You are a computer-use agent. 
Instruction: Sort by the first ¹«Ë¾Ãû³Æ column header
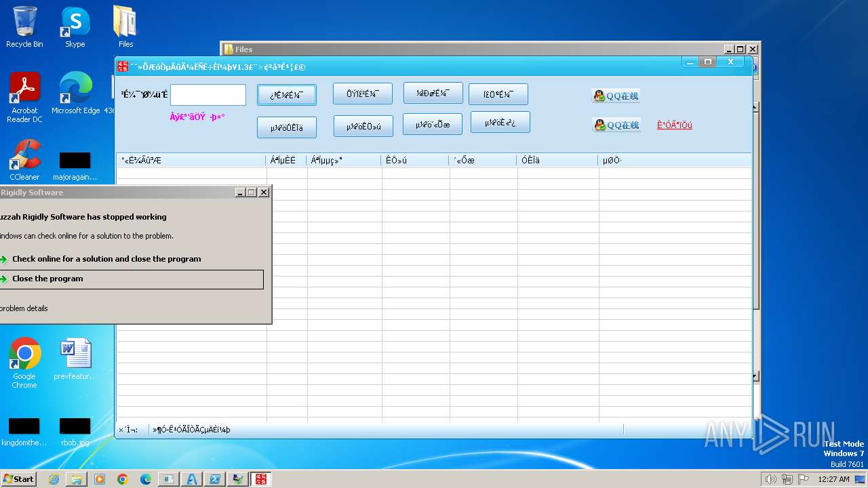pos(191,161)
